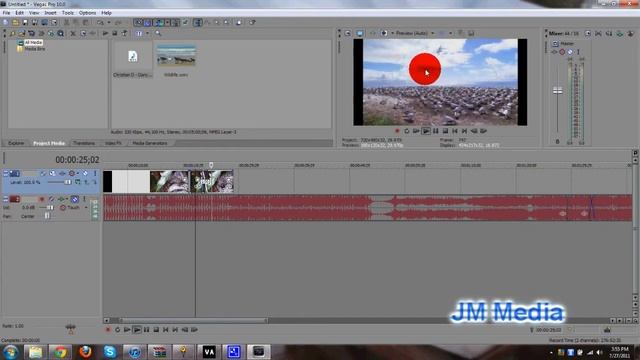Open Project Video Properties in preview window

click(x=348, y=33)
